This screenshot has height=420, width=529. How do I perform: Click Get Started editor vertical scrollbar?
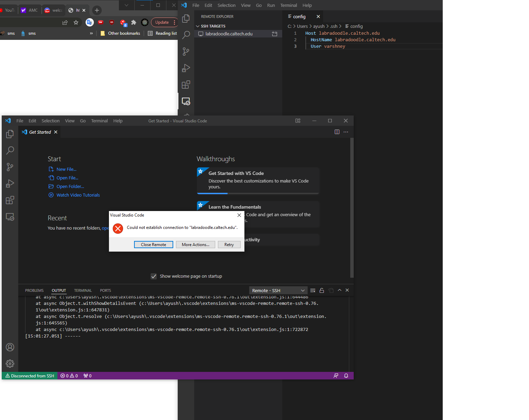tap(352, 208)
